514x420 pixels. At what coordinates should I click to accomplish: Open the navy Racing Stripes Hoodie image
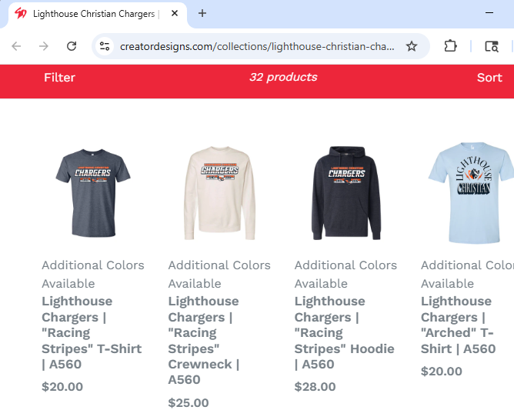click(x=345, y=187)
